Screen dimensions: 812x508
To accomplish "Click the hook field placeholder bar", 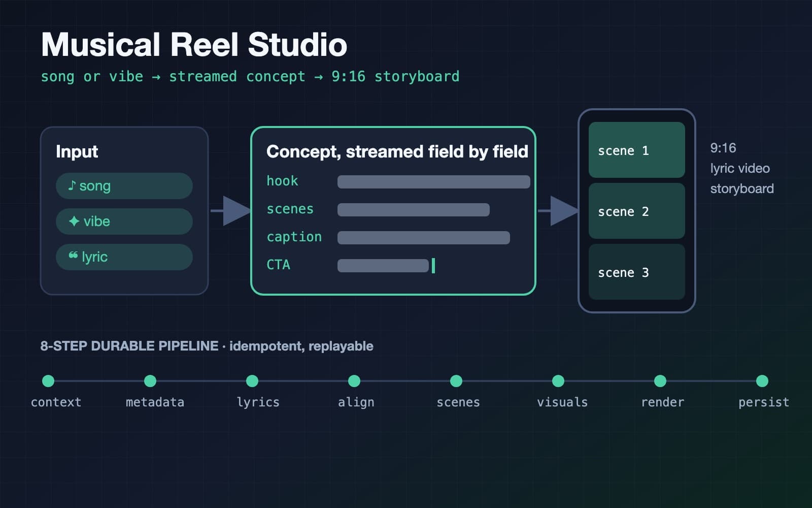I will tap(434, 182).
